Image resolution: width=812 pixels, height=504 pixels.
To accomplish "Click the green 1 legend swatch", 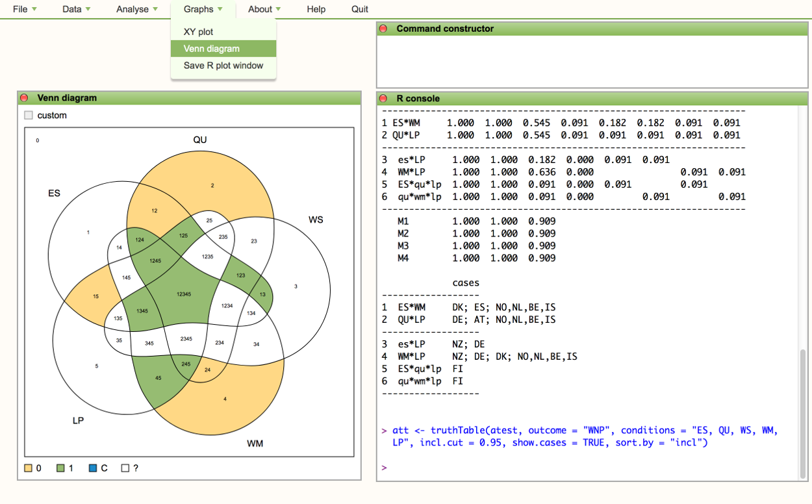I will (60, 468).
